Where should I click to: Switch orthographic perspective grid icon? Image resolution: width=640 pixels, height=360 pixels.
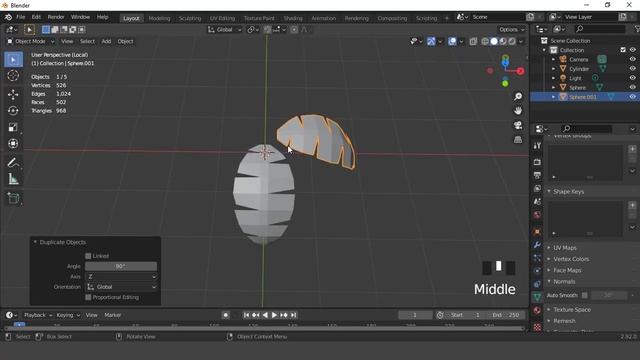click(x=518, y=139)
